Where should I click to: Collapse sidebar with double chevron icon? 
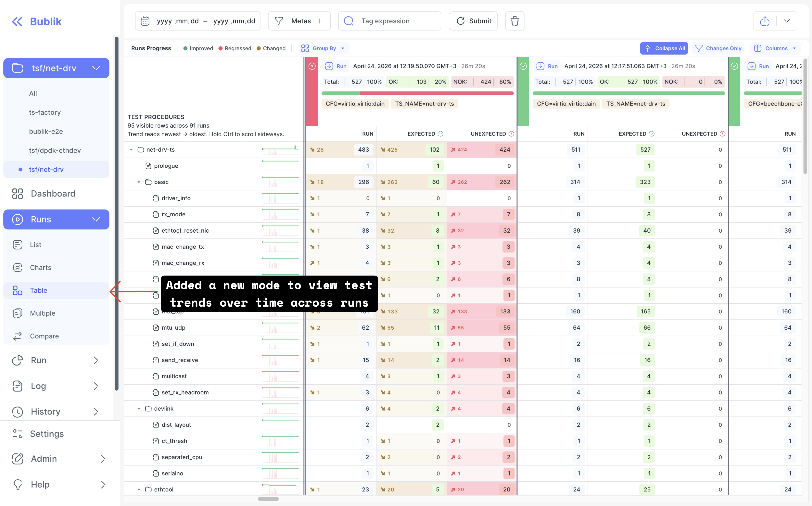tap(17, 21)
